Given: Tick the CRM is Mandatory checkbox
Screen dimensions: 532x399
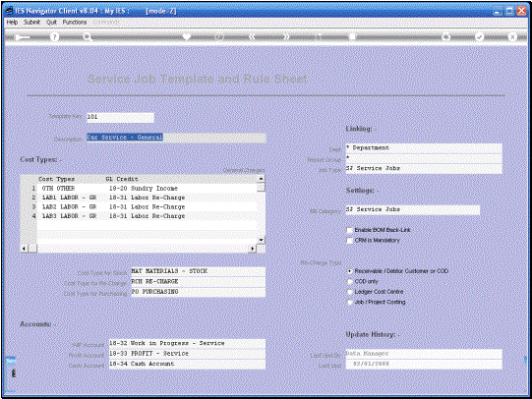Looking at the screenshot, I should 349,241.
